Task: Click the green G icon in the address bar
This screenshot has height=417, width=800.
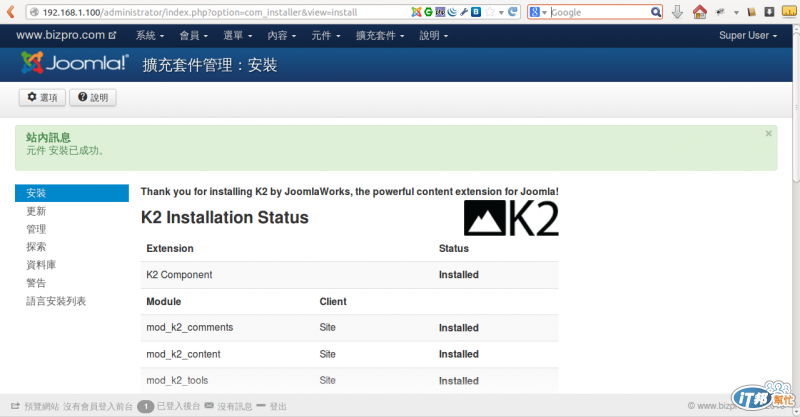Action: point(429,12)
